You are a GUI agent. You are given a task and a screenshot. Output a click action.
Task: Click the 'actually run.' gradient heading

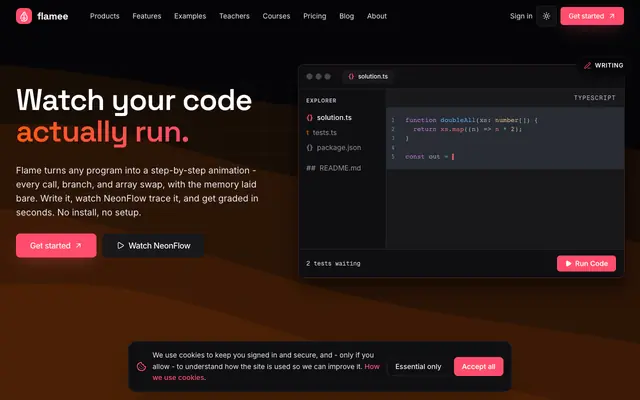(102, 133)
